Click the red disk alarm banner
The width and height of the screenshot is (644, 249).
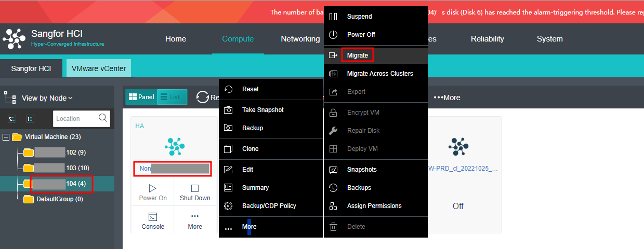coord(322,12)
